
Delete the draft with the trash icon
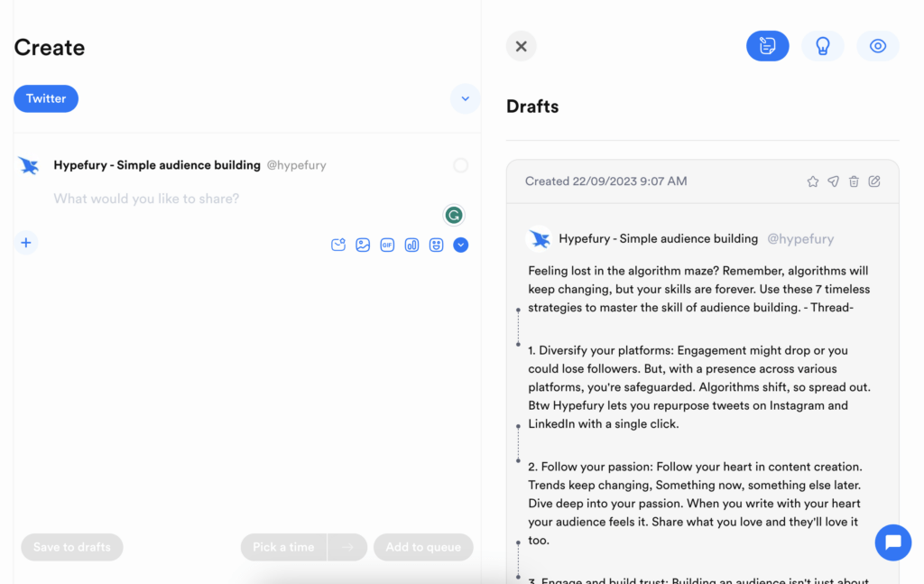click(x=854, y=181)
